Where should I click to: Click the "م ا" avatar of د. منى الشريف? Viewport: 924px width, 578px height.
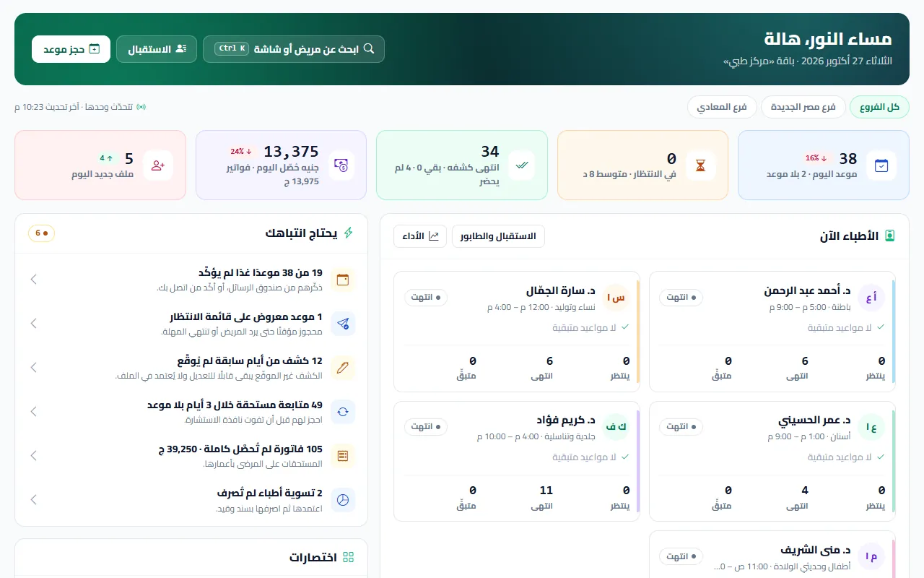pyautogui.click(x=871, y=556)
